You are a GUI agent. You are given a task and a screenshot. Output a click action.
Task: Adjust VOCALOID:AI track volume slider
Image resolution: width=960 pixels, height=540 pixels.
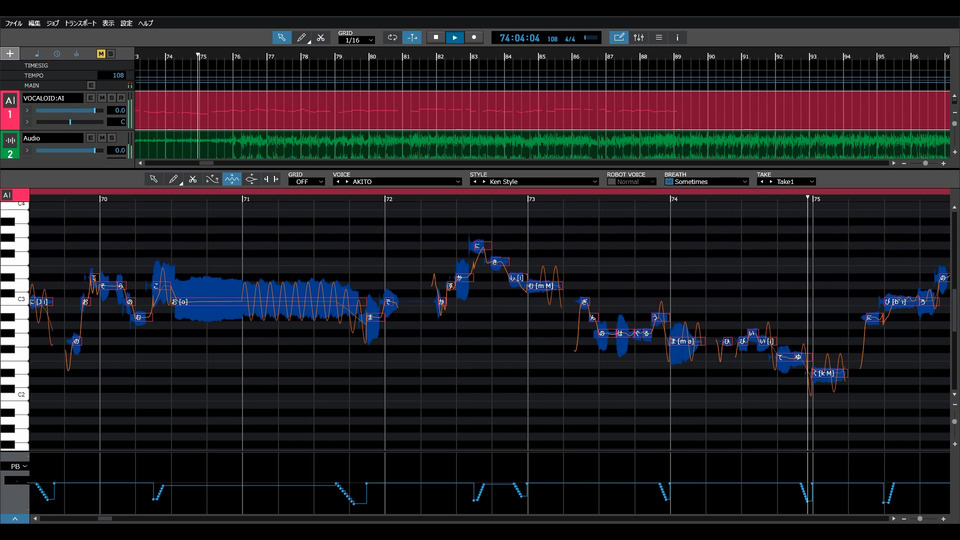(x=69, y=110)
